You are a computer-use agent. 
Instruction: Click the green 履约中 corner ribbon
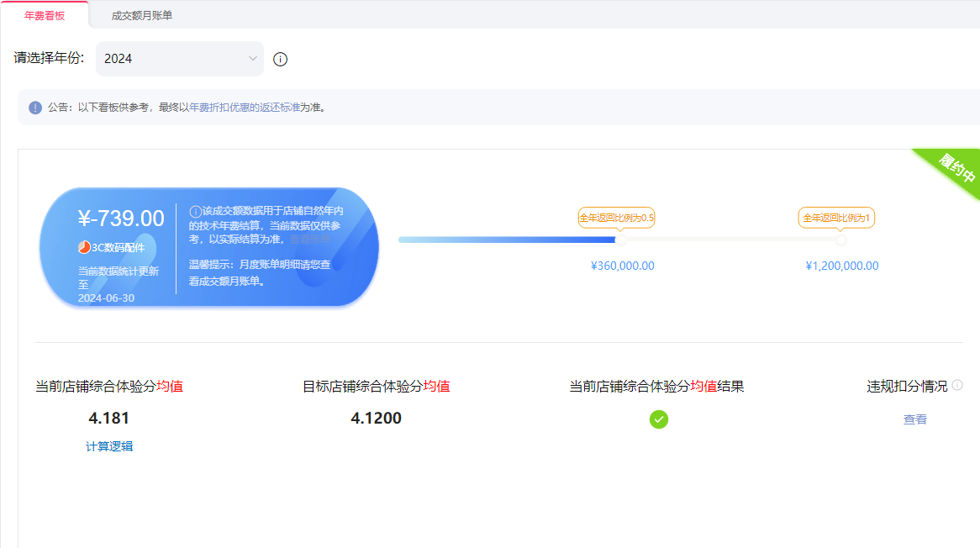coord(956,168)
